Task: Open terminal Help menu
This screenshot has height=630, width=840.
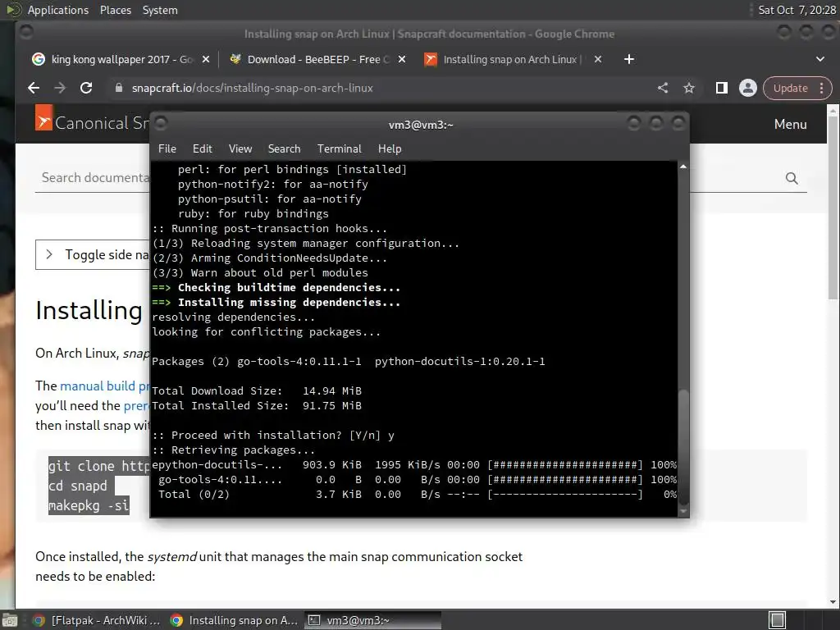Action: point(390,149)
